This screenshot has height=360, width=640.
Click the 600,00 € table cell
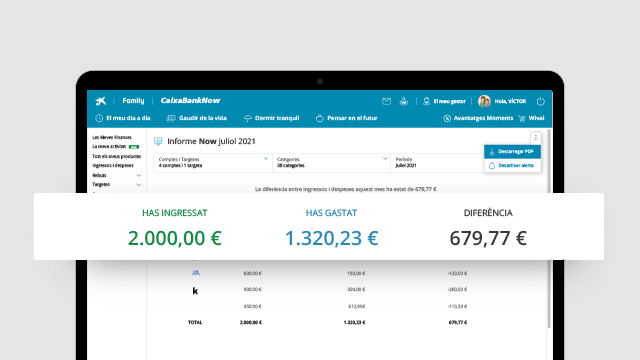click(252, 273)
